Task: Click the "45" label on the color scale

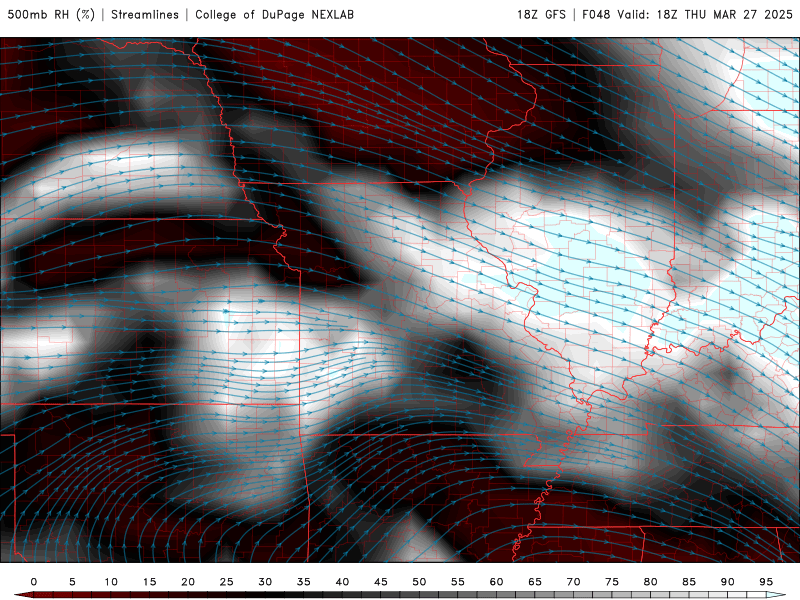Action: click(x=381, y=582)
